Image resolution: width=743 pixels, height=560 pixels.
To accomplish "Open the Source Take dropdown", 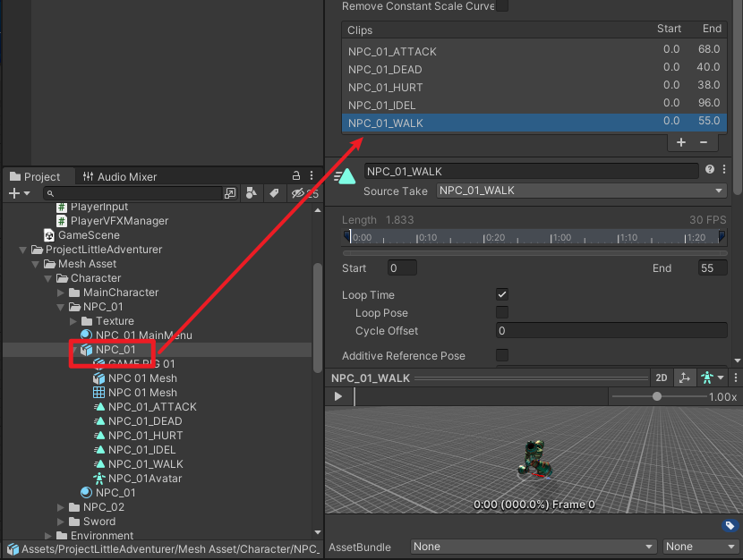I will [581, 191].
